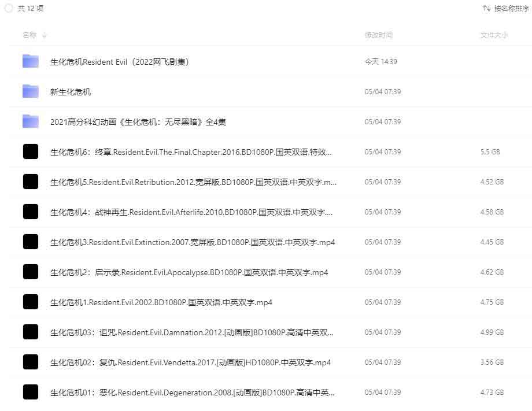Click folder icon of 新生化危机
Image resolution: width=532 pixels, height=411 pixels.
[31, 91]
